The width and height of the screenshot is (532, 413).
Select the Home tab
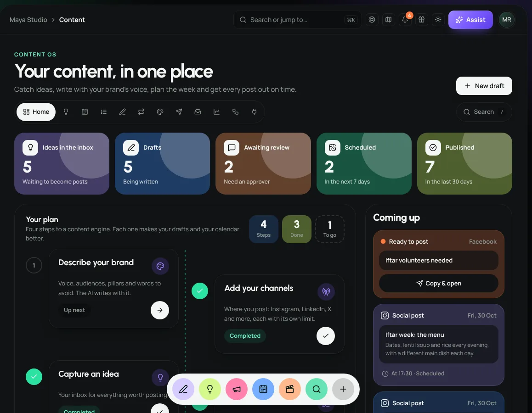[x=36, y=112]
